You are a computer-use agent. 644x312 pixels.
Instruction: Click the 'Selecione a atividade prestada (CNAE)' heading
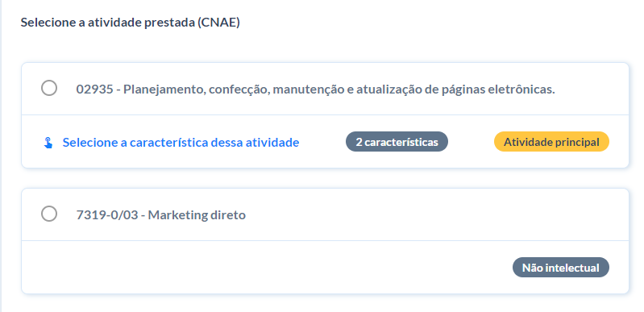(131, 23)
